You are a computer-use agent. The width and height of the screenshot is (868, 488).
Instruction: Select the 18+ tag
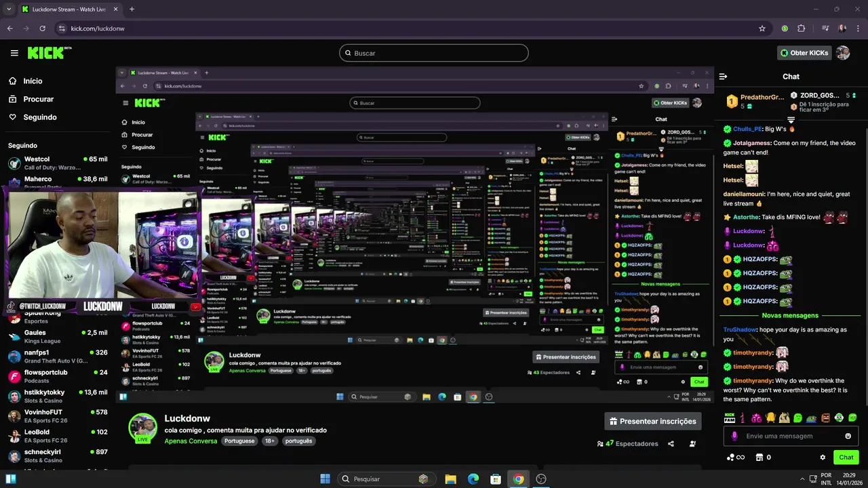pyautogui.click(x=270, y=441)
